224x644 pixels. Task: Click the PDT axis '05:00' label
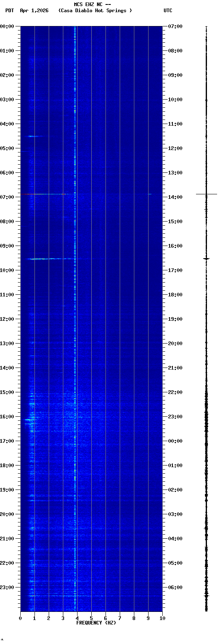pos(7,148)
